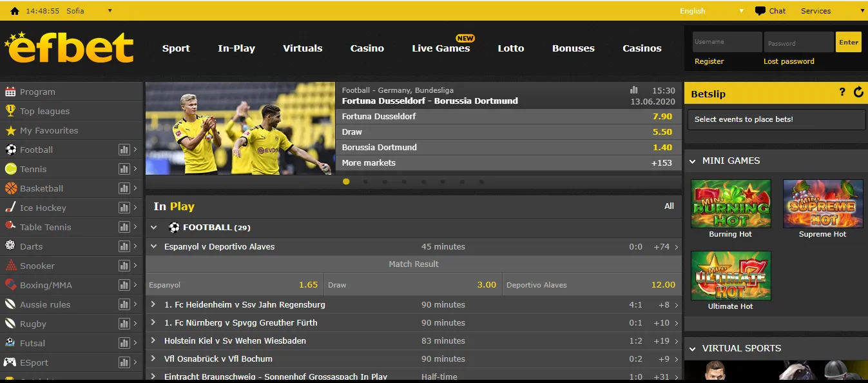Bet on Espanyol at 1.65
The image size is (868, 383).
(235, 284)
